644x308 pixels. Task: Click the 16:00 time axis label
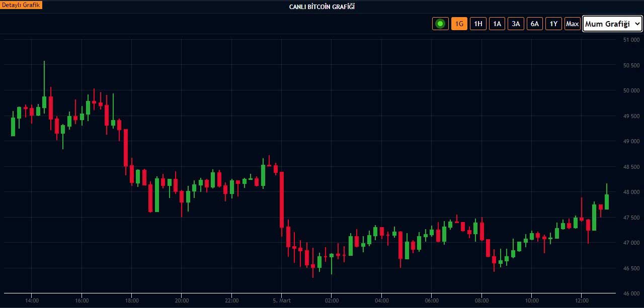tap(82, 300)
